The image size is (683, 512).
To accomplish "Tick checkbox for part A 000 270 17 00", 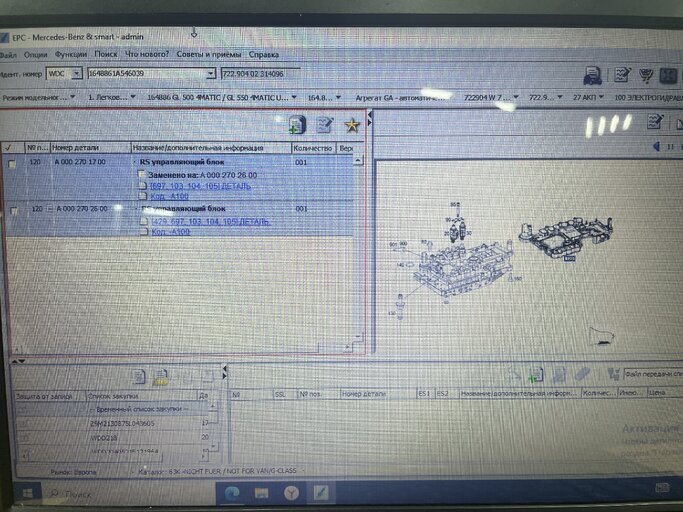I will (12, 164).
